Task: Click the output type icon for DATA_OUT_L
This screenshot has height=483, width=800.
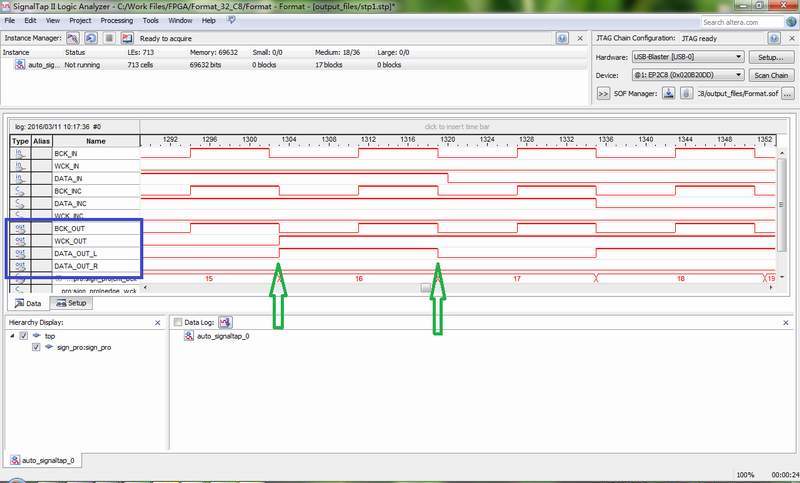Action: click(20, 253)
